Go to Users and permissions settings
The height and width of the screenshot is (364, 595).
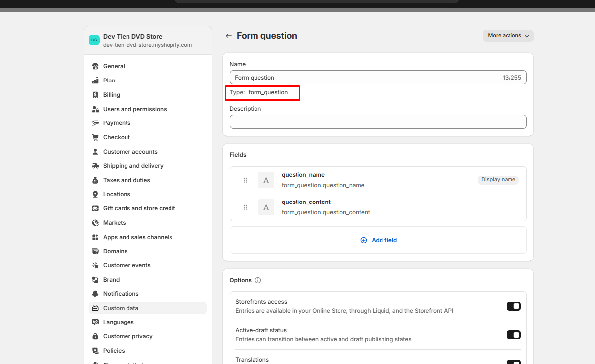coord(135,109)
